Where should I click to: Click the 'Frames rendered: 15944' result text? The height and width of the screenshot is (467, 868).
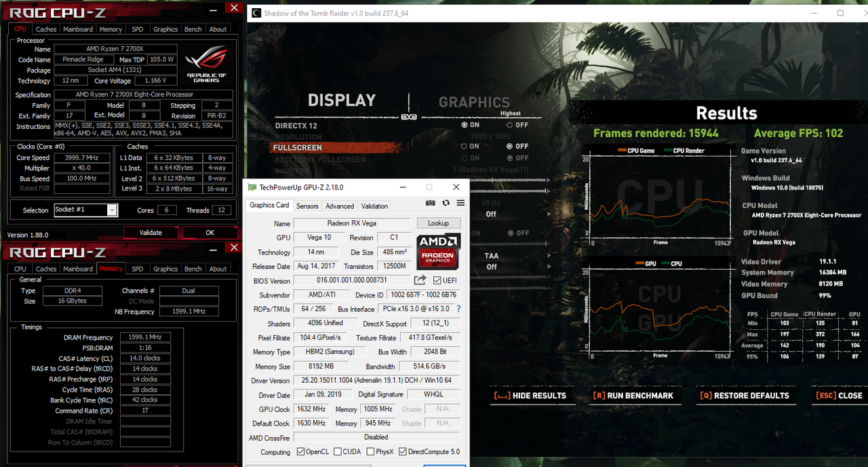(656, 133)
